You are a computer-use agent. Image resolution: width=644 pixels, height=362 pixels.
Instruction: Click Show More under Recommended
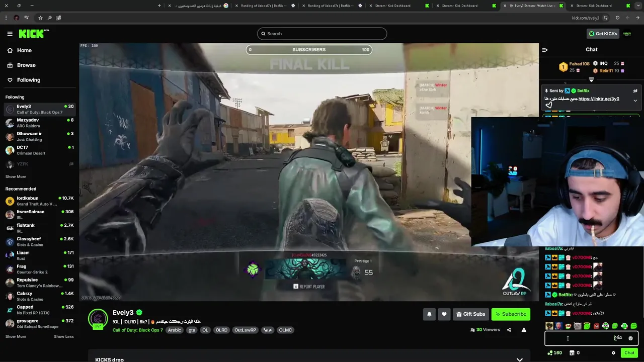point(16,336)
